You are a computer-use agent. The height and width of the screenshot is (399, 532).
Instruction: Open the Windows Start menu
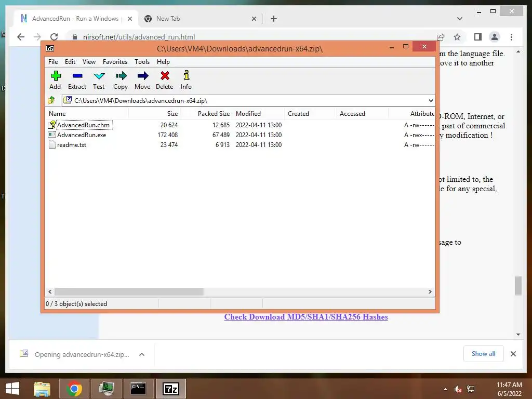(x=12, y=389)
